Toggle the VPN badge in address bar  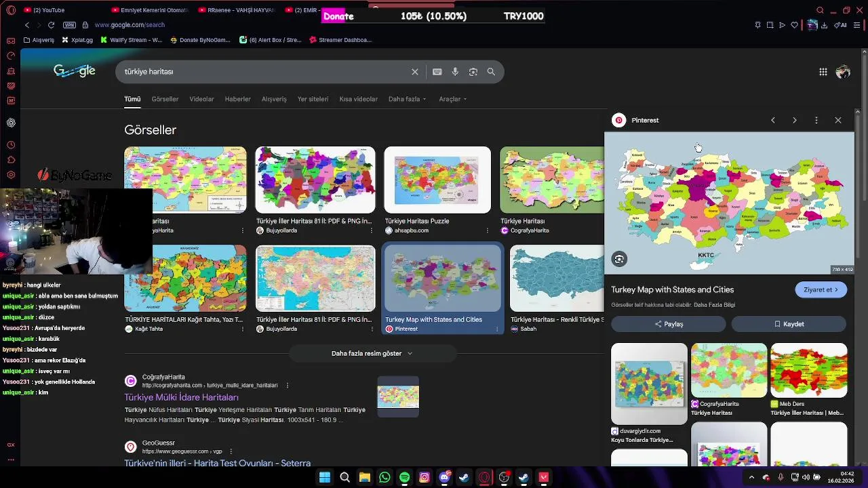(x=69, y=25)
